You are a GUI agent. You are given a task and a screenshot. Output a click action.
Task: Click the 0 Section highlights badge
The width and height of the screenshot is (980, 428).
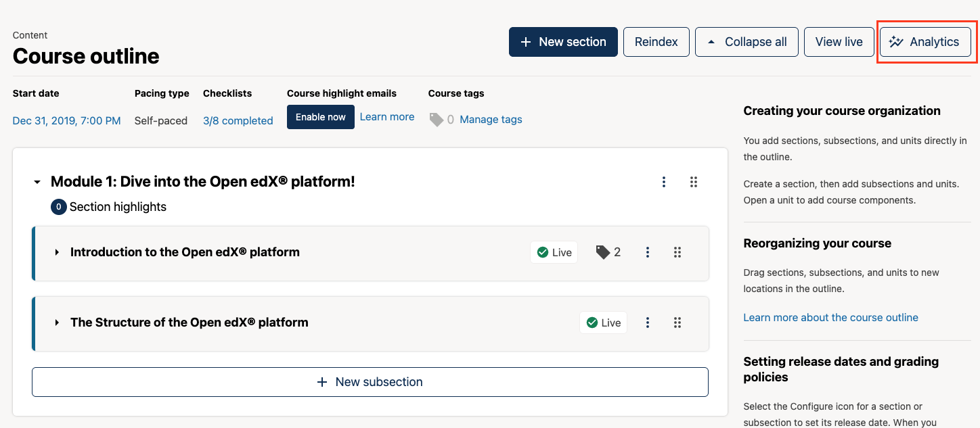tap(60, 206)
